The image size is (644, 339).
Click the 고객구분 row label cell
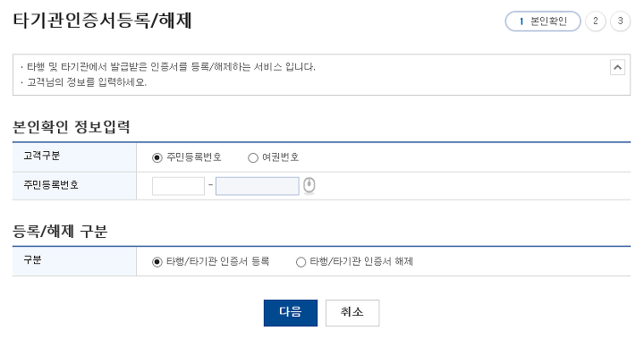[74, 157]
